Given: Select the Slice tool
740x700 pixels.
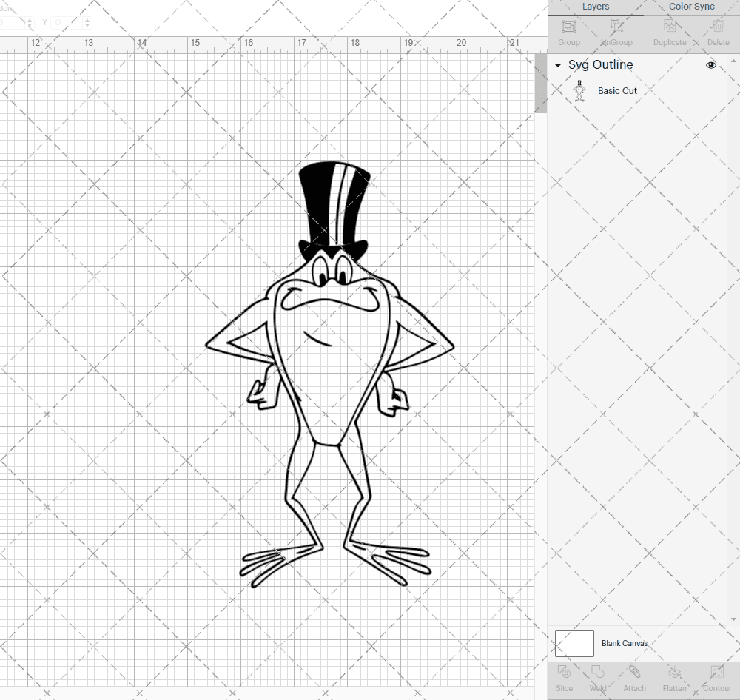Looking at the screenshot, I should (564, 677).
